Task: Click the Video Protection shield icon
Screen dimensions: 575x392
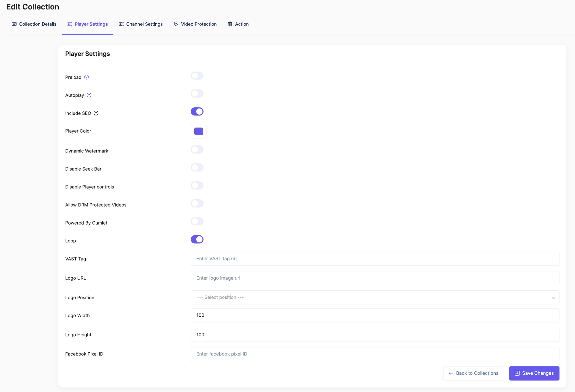Action: pyautogui.click(x=176, y=24)
